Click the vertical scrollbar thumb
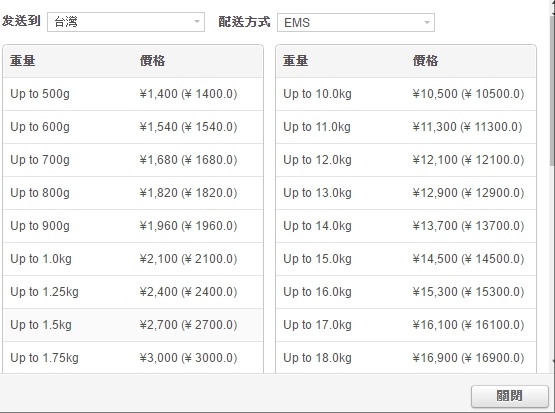 click(x=552, y=90)
